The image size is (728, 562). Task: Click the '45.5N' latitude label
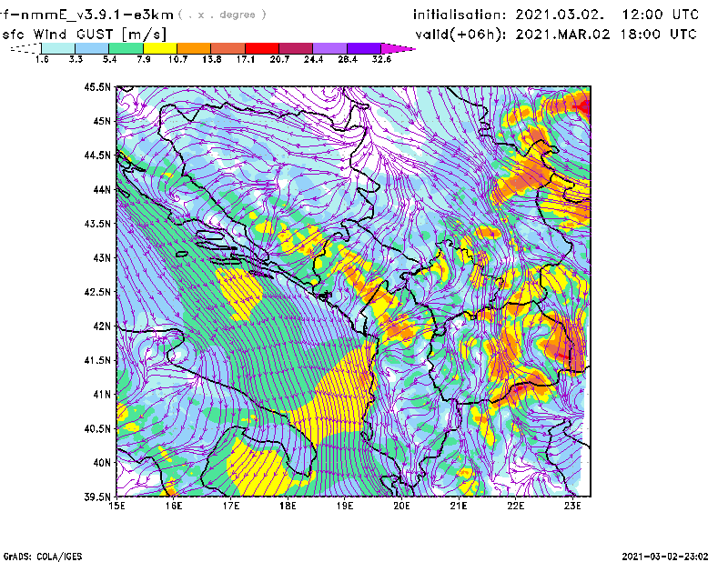click(97, 86)
